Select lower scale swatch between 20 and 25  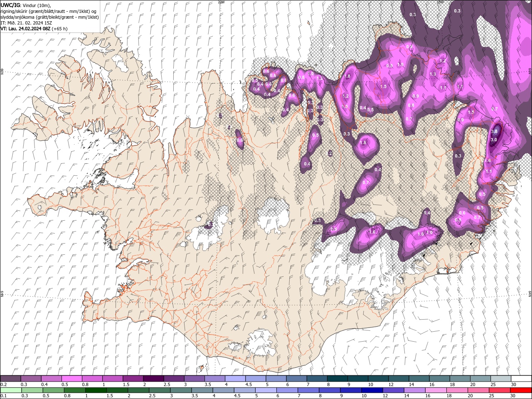478,390
